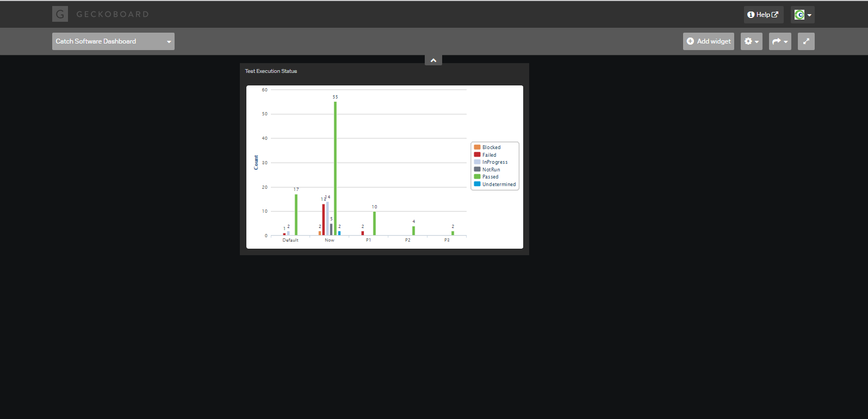Open the user account avatar menu
This screenshot has height=419, width=868.
point(802,15)
